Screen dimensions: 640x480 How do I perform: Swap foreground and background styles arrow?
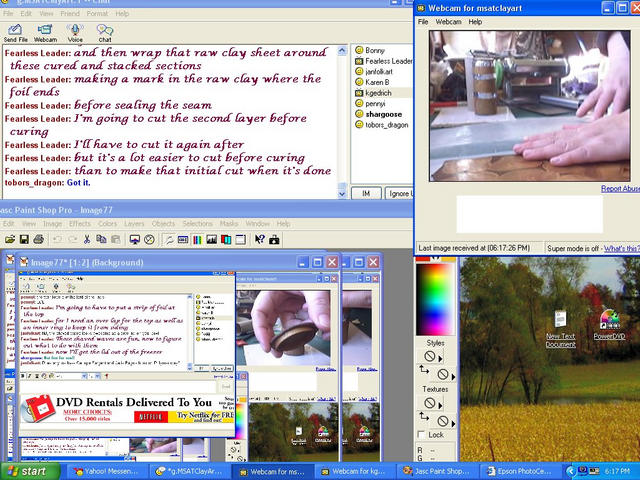424,370
